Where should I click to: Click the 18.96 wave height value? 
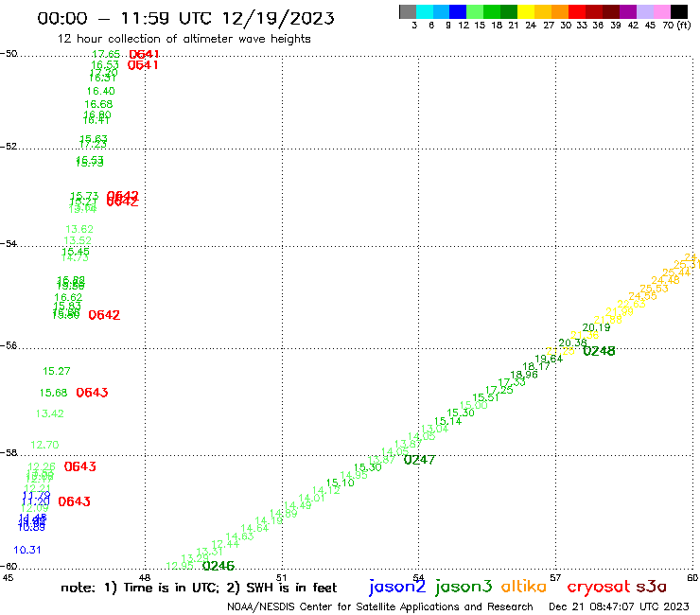point(524,375)
